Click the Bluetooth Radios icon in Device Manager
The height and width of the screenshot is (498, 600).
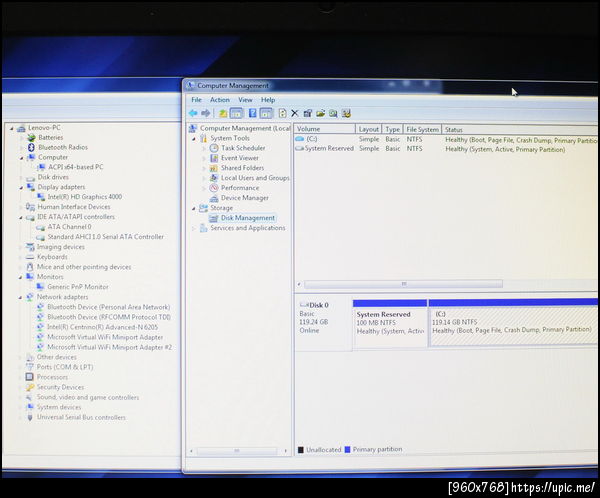click(31, 147)
